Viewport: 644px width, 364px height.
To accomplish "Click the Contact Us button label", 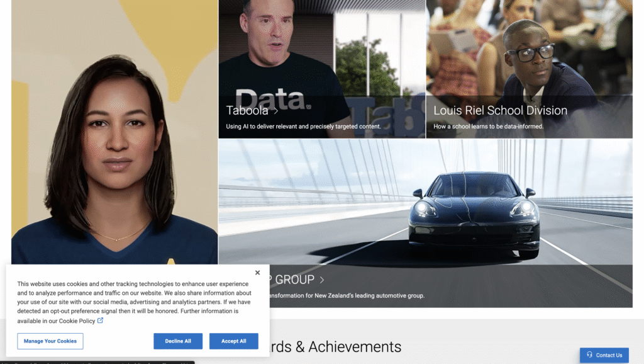I will click(x=609, y=355).
